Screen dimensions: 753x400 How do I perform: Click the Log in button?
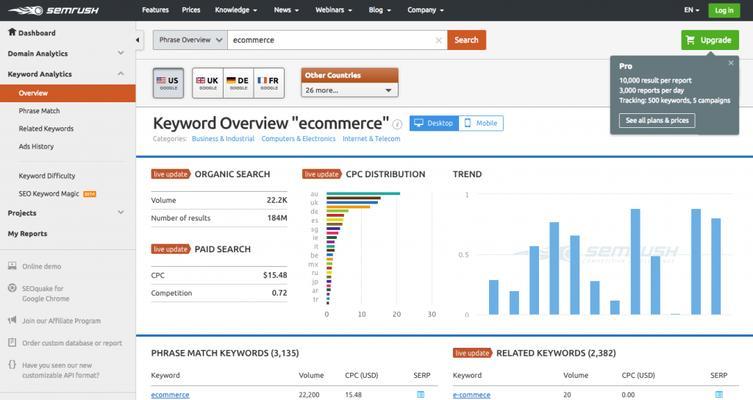[x=724, y=10]
